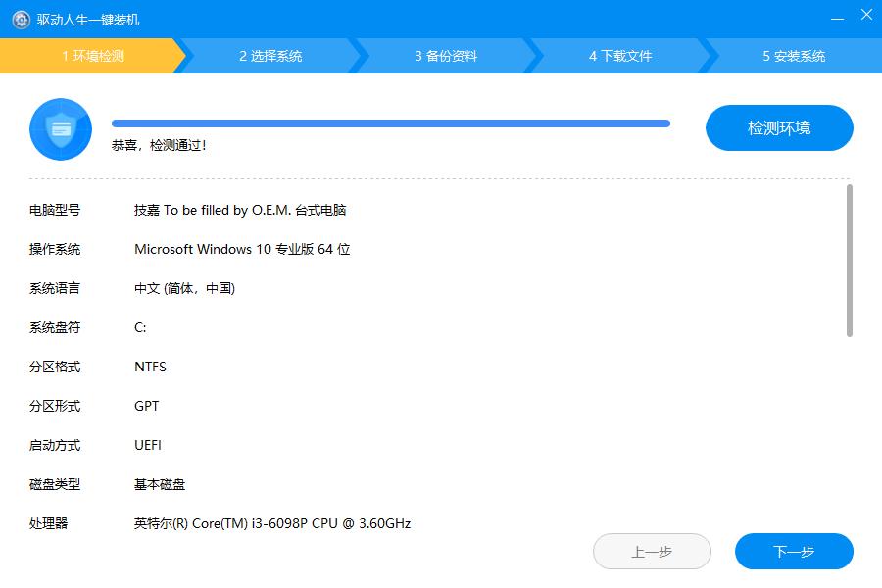This screenshot has height=588, width=882.
Task: Select the Intel Core i3-6098P processor text
Action: [x=271, y=523]
